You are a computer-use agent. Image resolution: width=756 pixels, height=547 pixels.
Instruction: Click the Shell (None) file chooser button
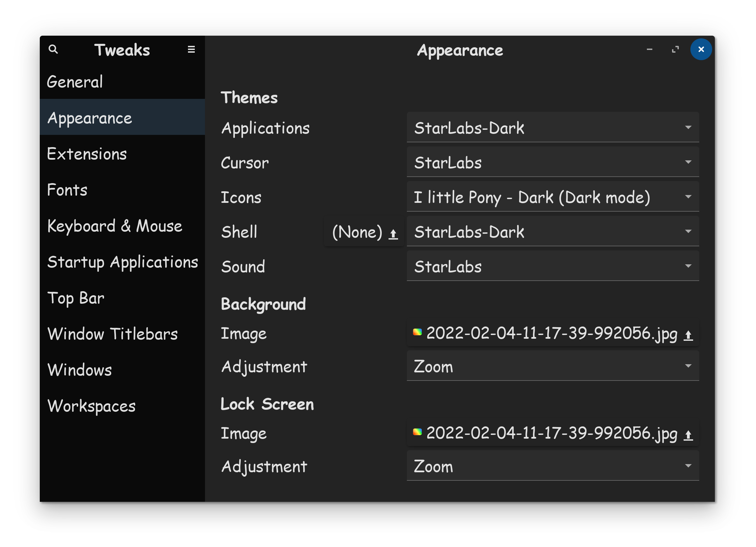coord(364,232)
